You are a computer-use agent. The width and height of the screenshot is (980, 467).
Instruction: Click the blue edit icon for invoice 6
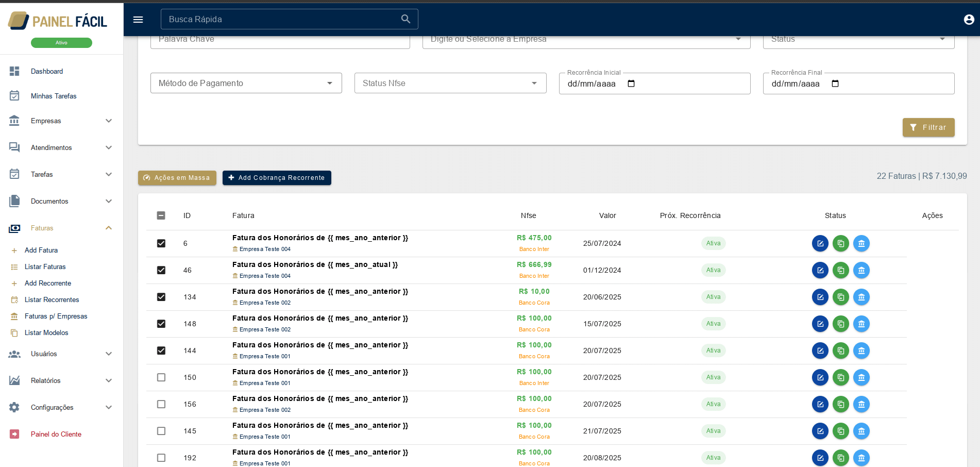coord(820,243)
